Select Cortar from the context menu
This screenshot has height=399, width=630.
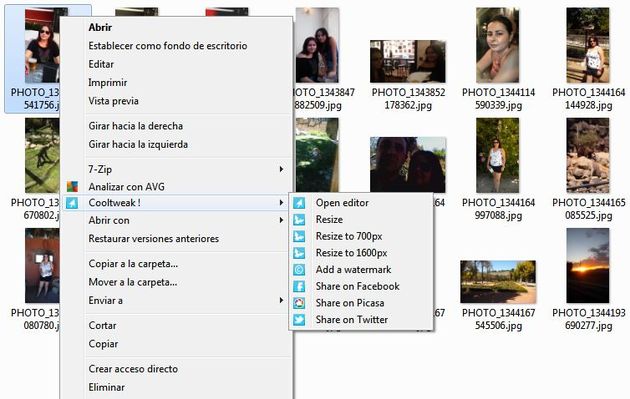click(x=102, y=325)
